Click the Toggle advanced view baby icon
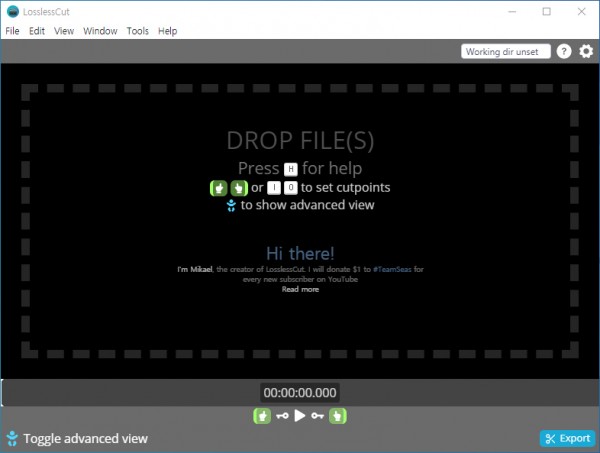 point(12,438)
